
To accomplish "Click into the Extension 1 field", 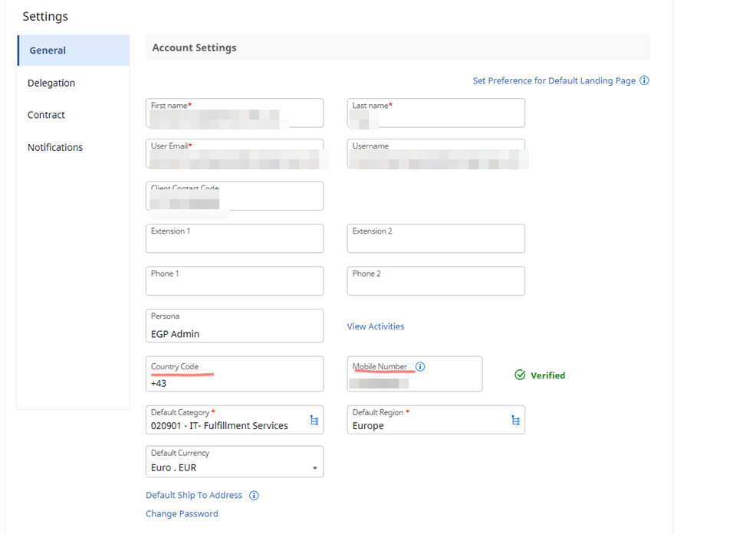I will [x=234, y=243].
